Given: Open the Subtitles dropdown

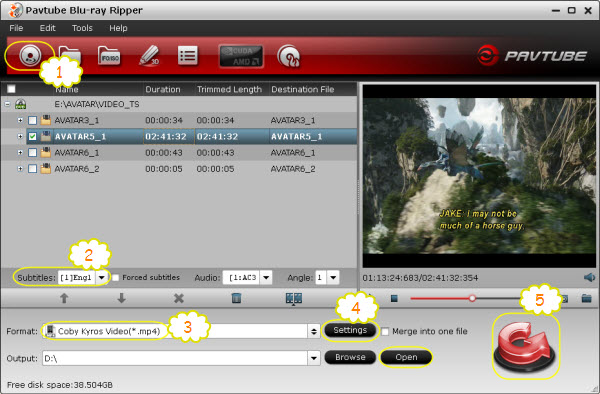Looking at the screenshot, I should tap(101, 278).
